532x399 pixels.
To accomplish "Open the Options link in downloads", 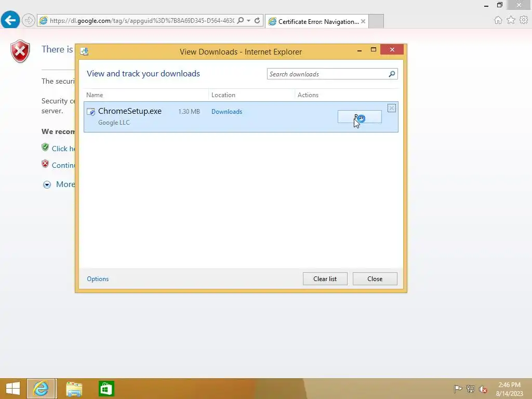I will pos(98,279).
